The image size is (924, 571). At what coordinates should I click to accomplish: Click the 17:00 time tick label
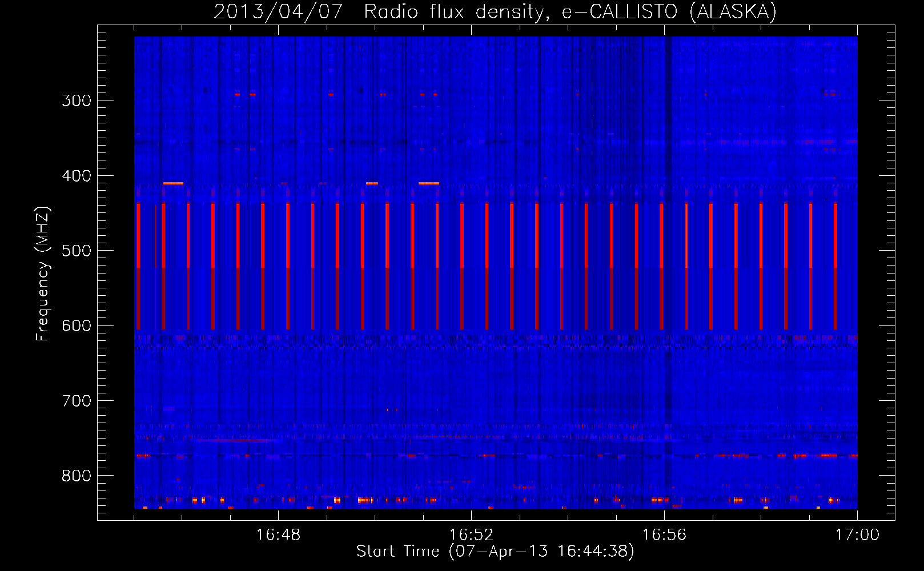(857, 535)
